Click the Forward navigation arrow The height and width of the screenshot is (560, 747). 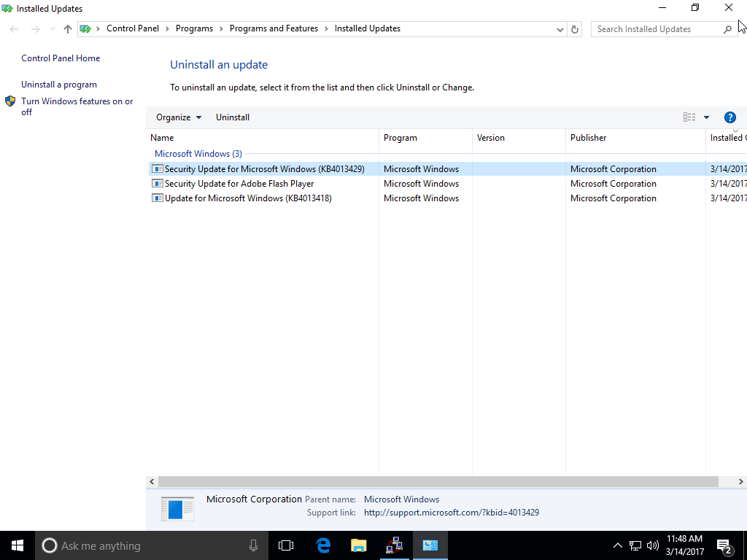35,29
